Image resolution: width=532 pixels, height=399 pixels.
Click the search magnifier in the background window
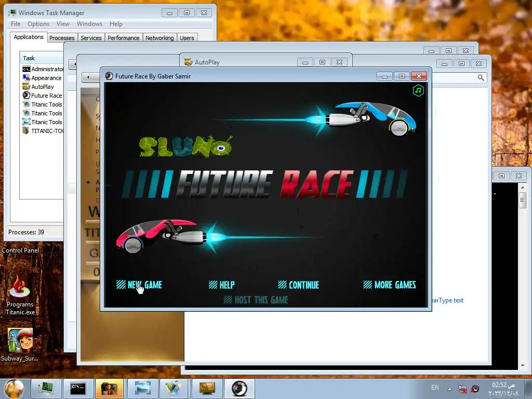pos(481,78)
